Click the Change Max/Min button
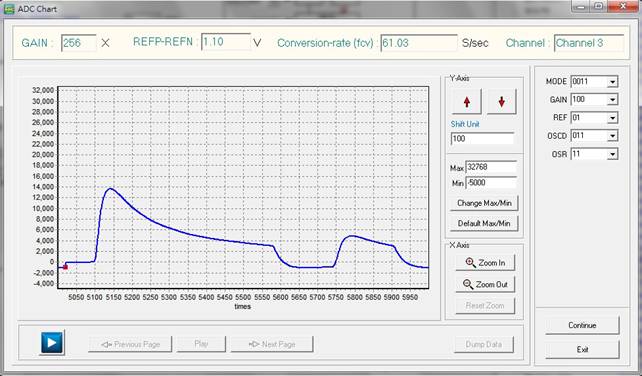Image resolution: width=642 pixels, height=376 pixels. point(484,203)
